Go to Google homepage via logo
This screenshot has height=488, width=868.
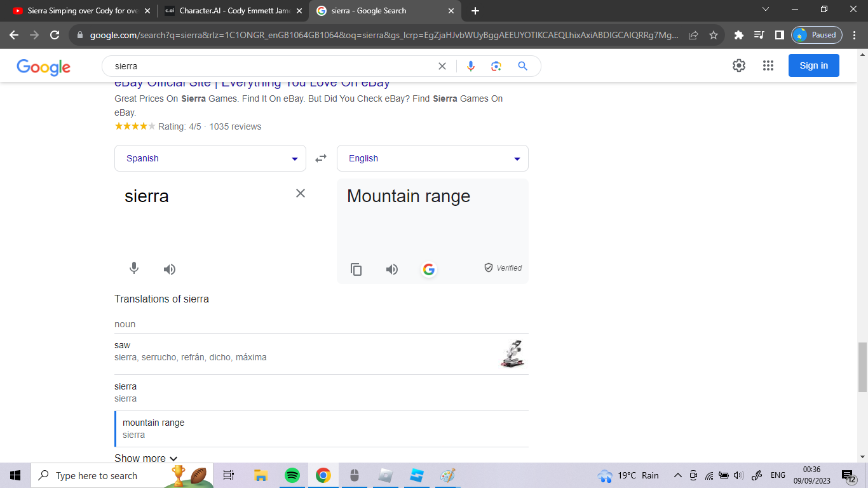point(43,67)
